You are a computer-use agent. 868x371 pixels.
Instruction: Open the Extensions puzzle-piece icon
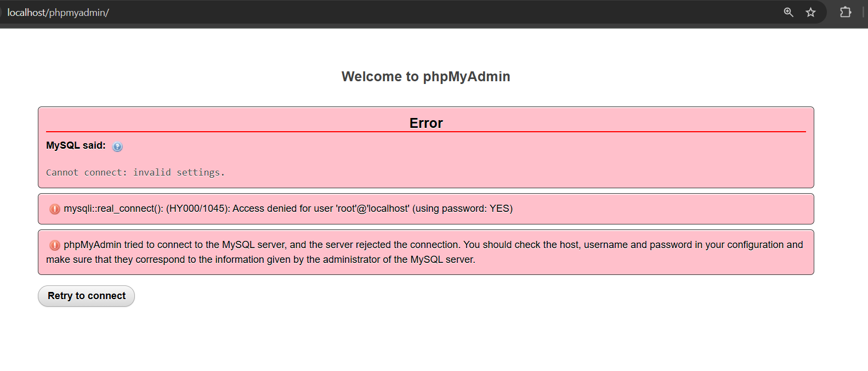point(846,12)
